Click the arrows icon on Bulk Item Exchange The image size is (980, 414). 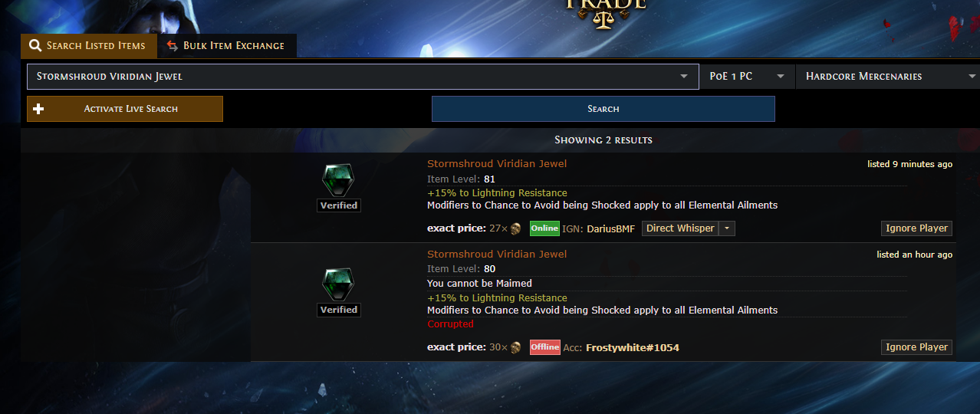(x=172, y=45)
